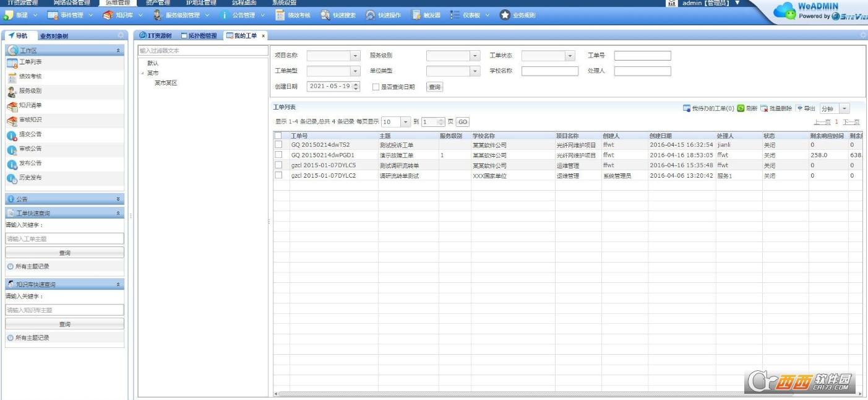
Task: Click the 刷新 refresh icon
Action: (741, 108)
